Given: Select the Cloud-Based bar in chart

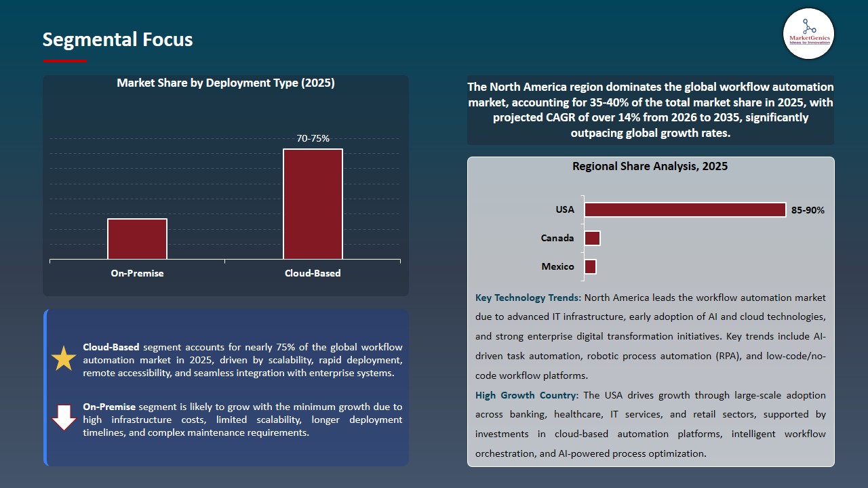Looking at the screenshot, I should [313, 204].
